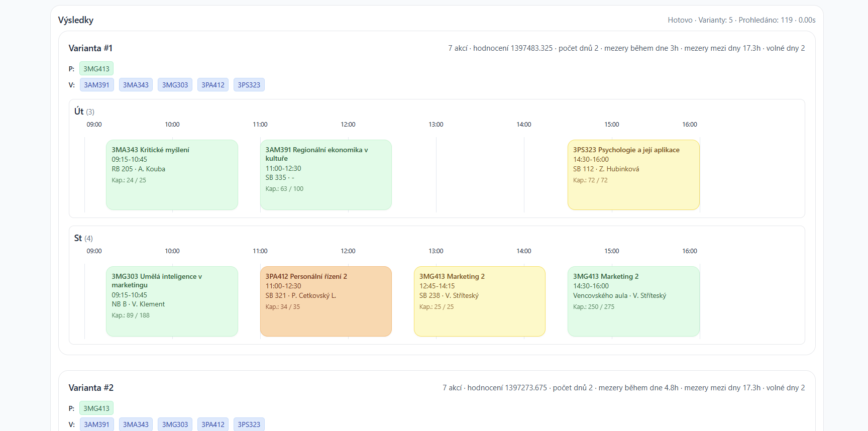
Task: Click the Marketing 2 card at 12:45-14:15
Action: [x=479, y=301]
